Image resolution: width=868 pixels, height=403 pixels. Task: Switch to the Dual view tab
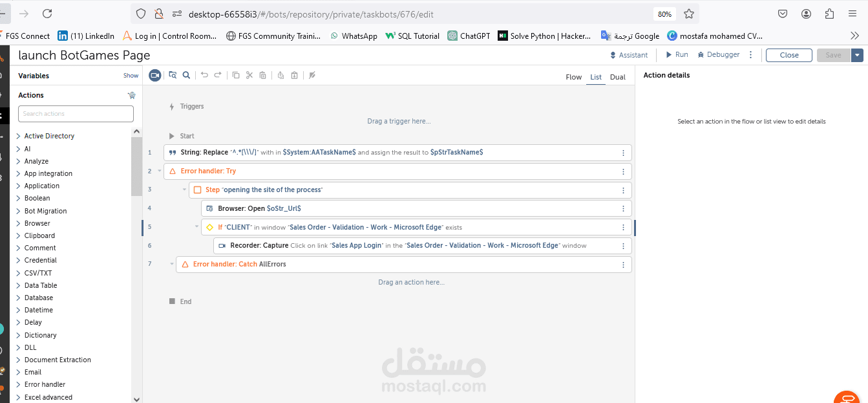pos(617,76)
